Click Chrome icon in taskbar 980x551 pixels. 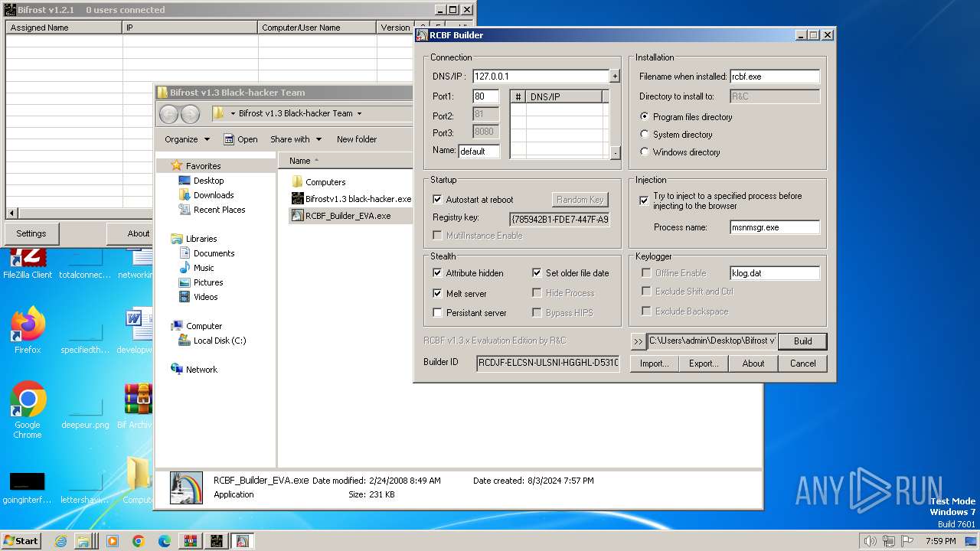click(138, 541)
